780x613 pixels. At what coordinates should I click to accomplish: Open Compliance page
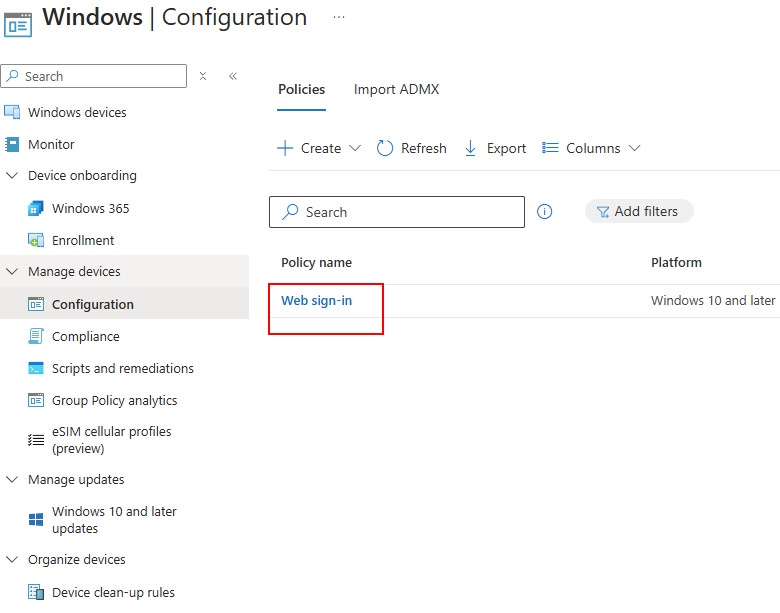click(x=86, y=336)
